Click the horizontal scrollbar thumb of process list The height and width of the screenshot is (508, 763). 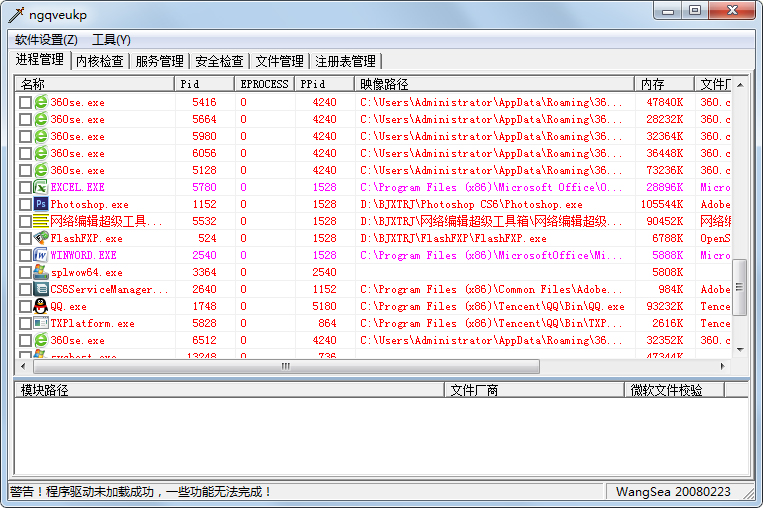[x=285, y=366]
